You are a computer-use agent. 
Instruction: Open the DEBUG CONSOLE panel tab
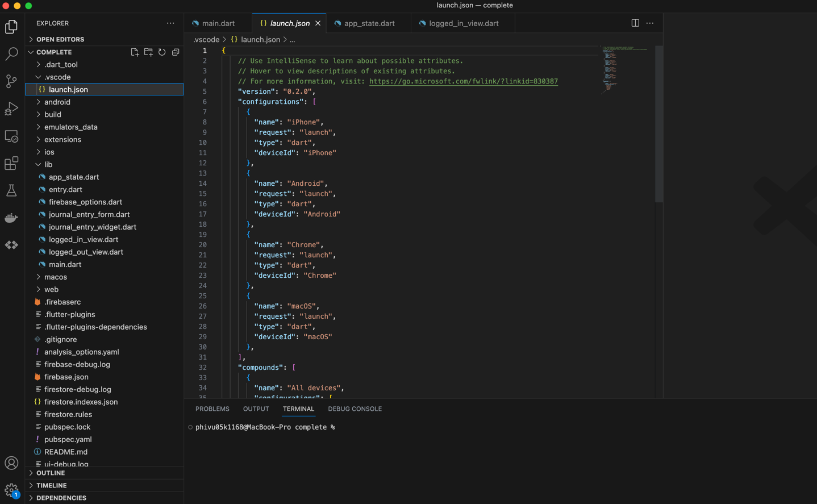coord(355,409)
